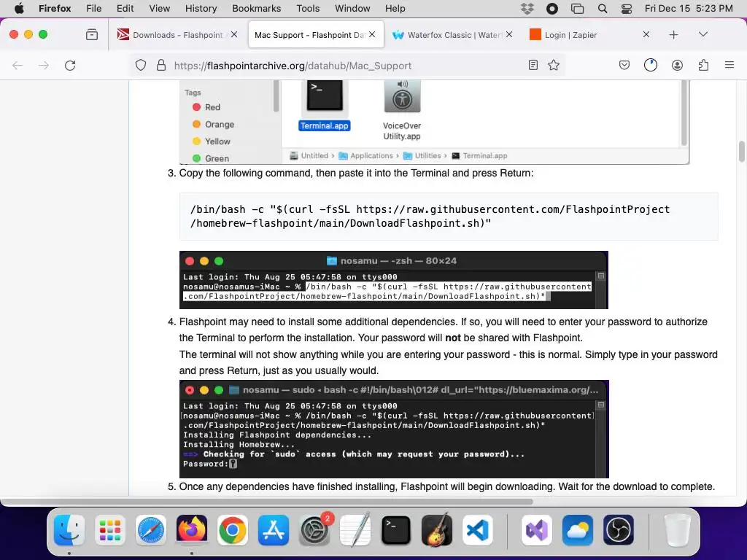Screen dimensions: 747x560
Task: Open the Extensions puzzle icon
Action: 703,65
